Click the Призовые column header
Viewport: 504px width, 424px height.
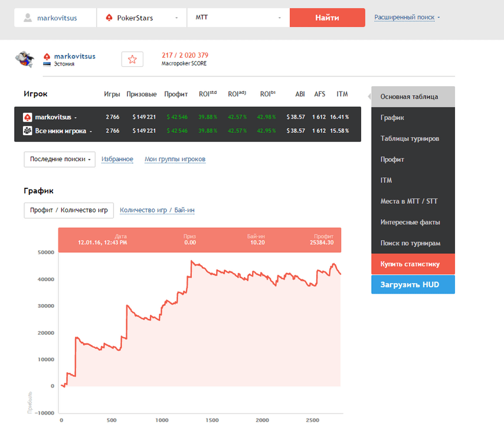[142, 94]
